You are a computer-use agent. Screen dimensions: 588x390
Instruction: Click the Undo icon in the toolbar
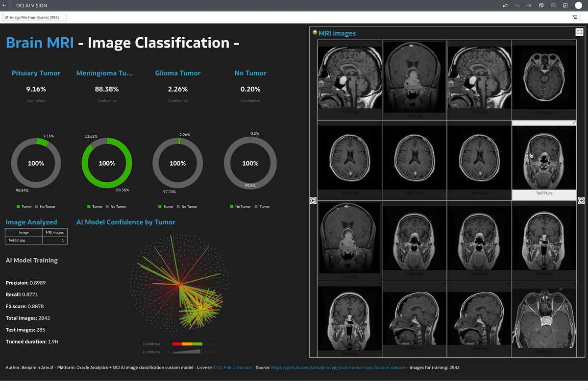coord(505,5)
